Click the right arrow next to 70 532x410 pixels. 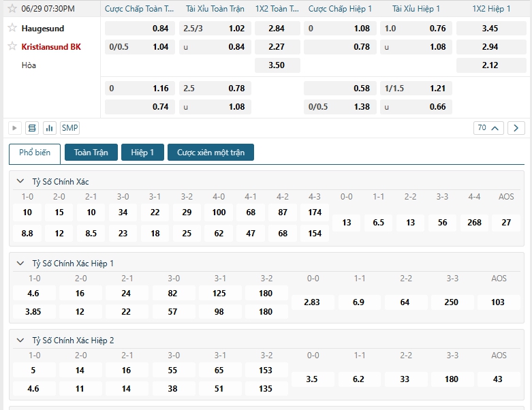click(x=516, y=128)
